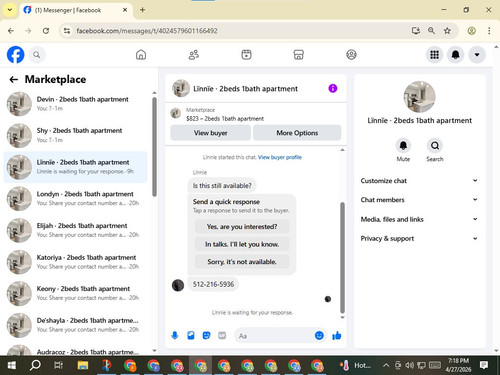Open Katoriya's 2beds 1bath apartment chat
The width and height of the screenshot is (500, 375).
coord(75,262)
